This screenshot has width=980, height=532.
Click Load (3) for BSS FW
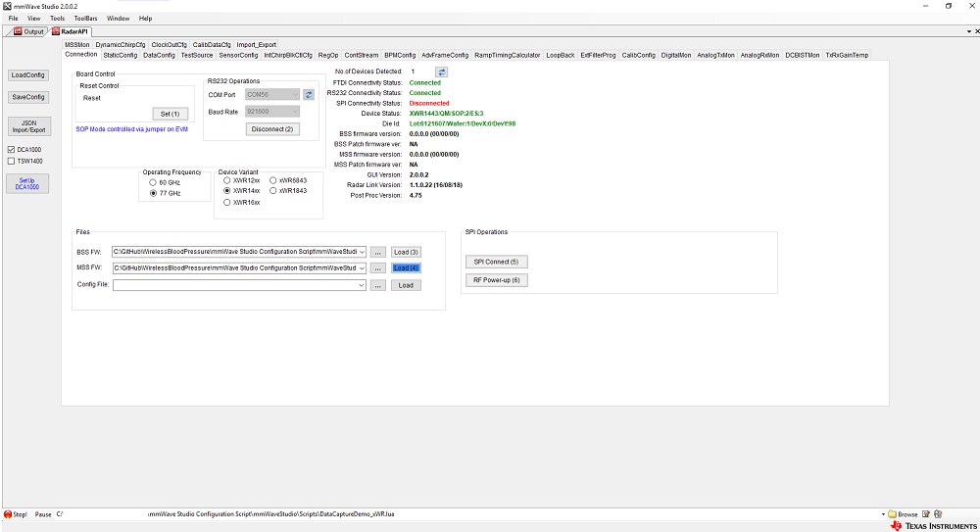(407, 252)
